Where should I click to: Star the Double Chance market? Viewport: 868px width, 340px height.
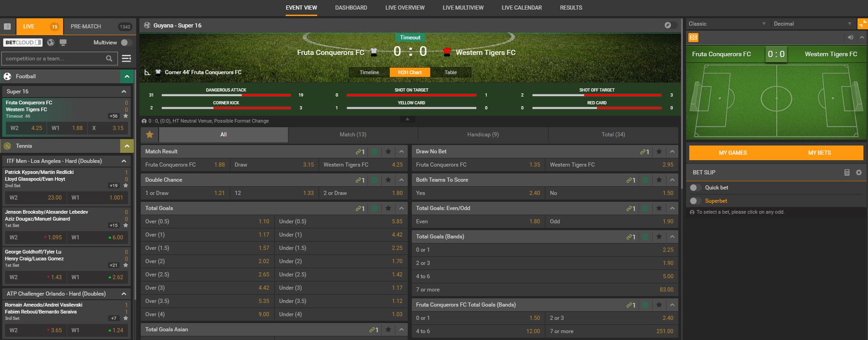[x=388, y=180]
